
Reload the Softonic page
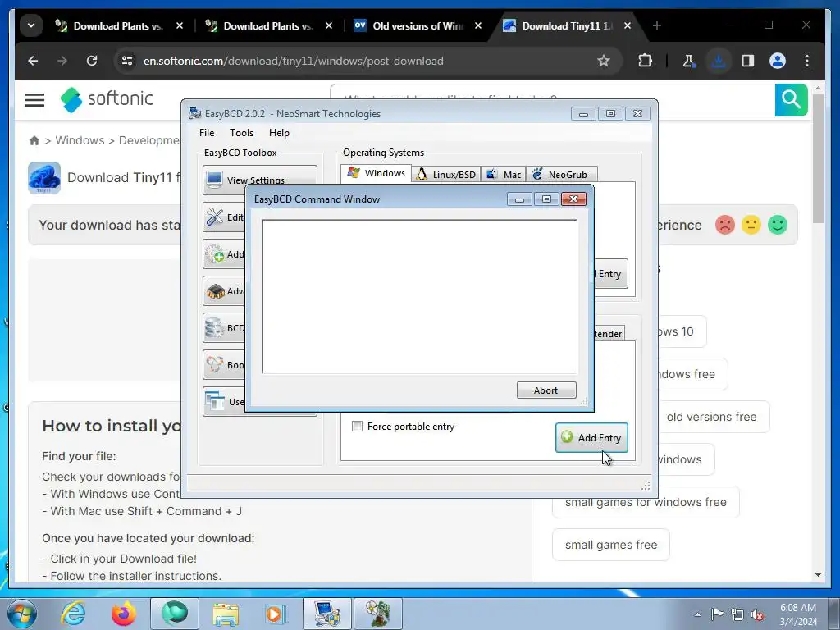coord(92,61)
